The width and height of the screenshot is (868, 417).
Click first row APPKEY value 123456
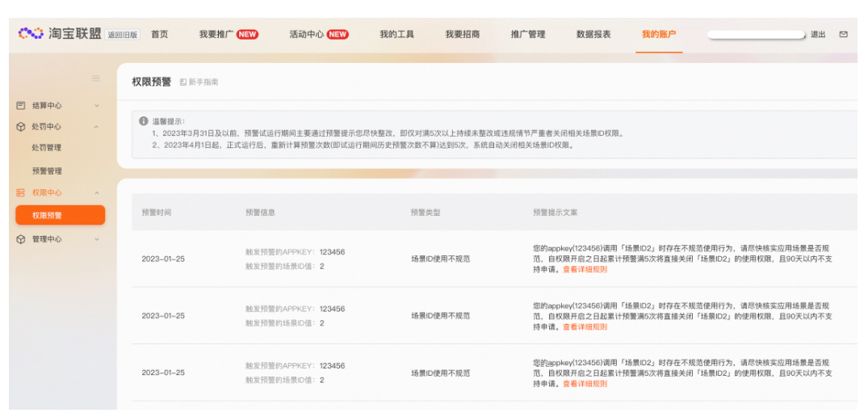click(332, 252)
